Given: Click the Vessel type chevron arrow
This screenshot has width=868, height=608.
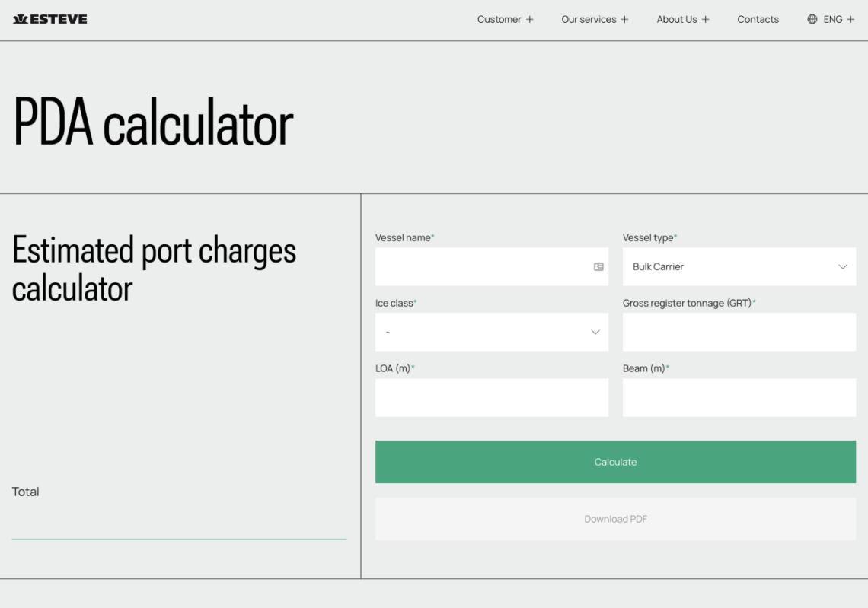Looking at the screenshot, I should click(843, 267).
